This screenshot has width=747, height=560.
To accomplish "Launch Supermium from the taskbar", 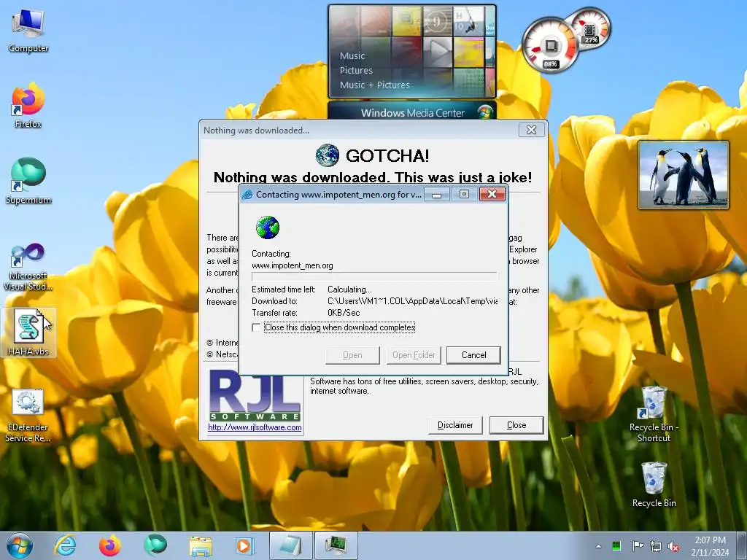I will [155, 545].
